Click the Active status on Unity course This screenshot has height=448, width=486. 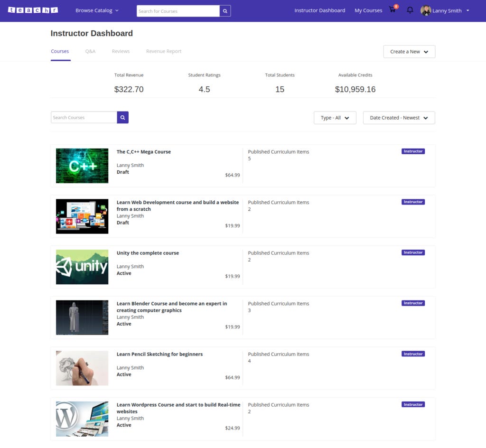coord(124,273)
